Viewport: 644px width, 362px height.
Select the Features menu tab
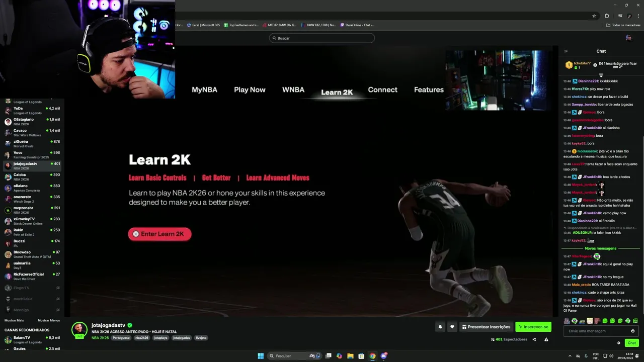429,89
